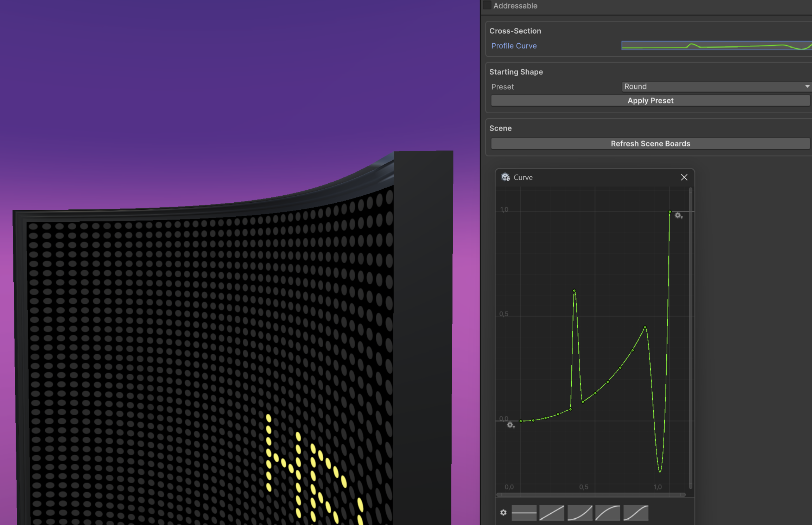This screenshot has width=812, height=525.
Task: Click the curve editor vertical scrollbar
Action: (x=691, y=338)
